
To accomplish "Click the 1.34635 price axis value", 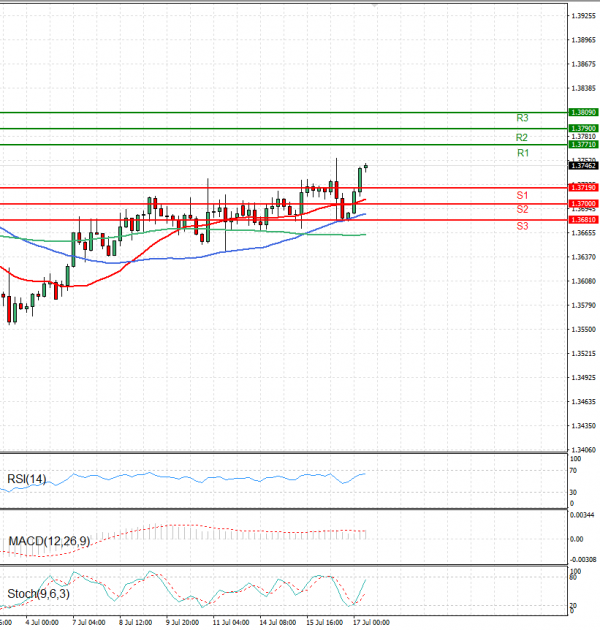I will point(584,402).
